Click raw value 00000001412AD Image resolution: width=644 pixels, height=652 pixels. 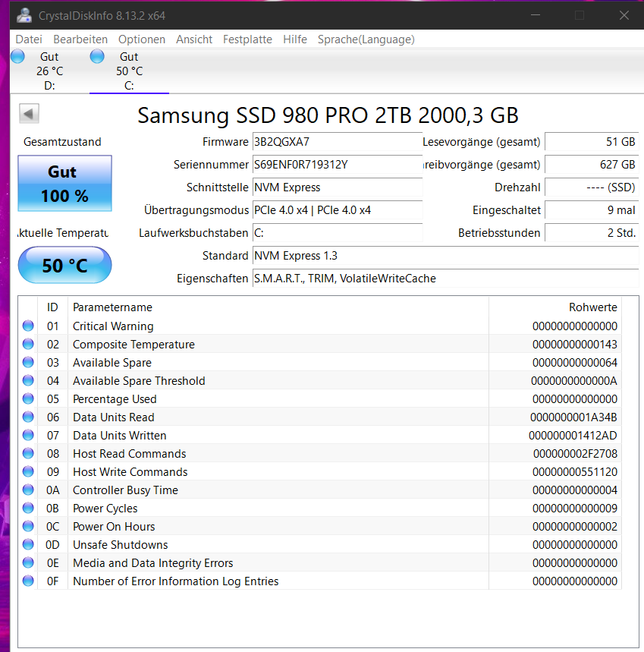point(573,436)
